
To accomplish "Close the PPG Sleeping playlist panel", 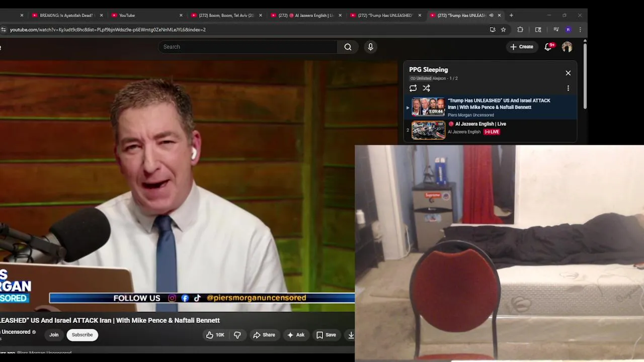I will (x=568, y=73).
